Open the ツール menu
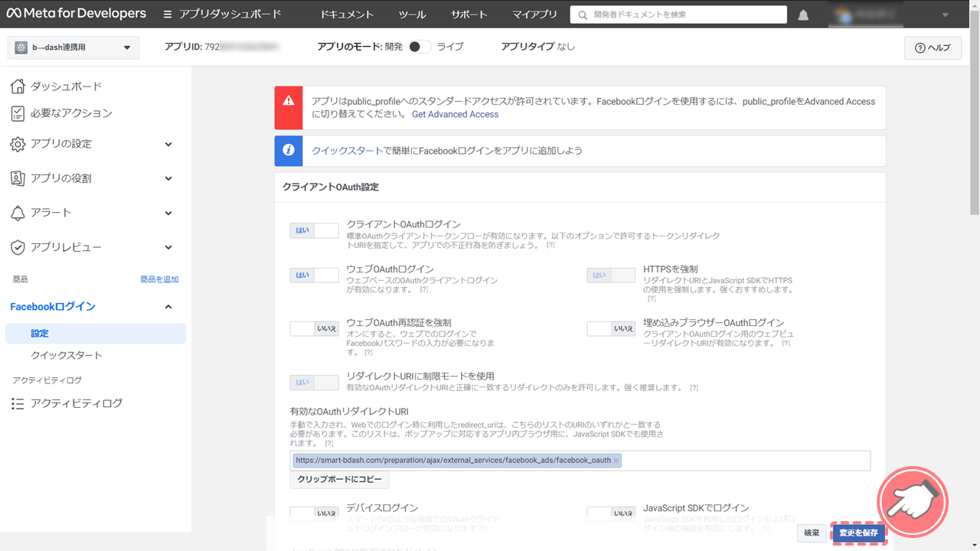The height and width of the screenshot is (551, 980). (413, 15)
